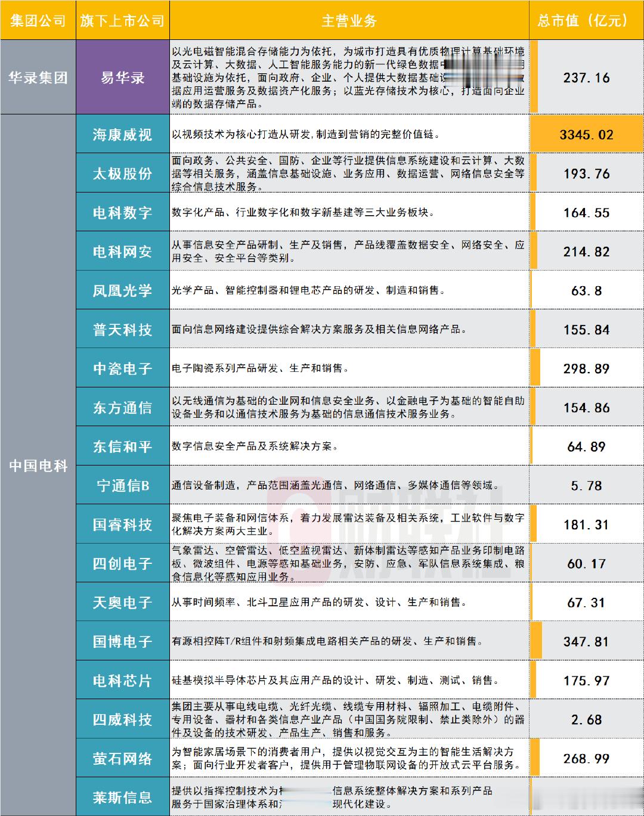The width and height of the screenshot is (644, 816).
Task: Click 海康威视 business description text
Action: [306, 135]
